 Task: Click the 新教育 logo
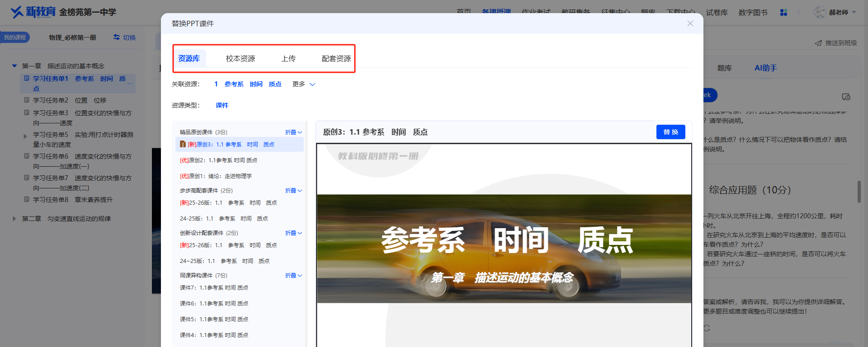[33, 12]
